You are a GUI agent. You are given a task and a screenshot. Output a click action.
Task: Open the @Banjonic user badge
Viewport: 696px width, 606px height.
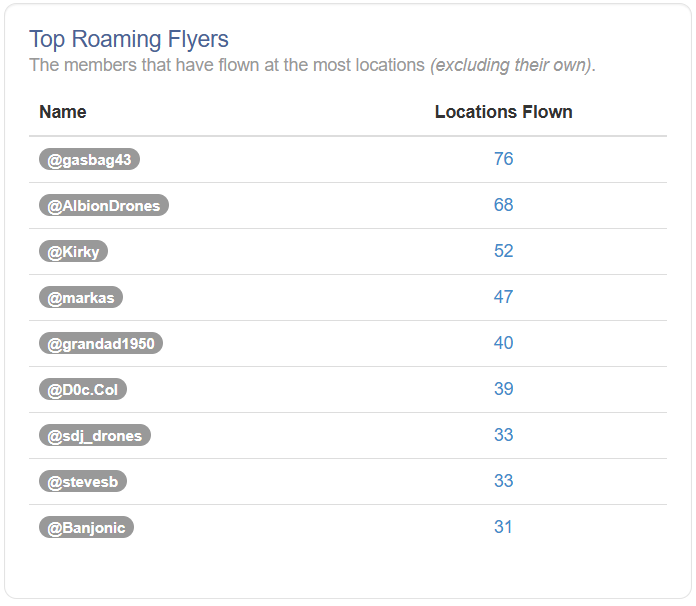[x=86, y=527]
